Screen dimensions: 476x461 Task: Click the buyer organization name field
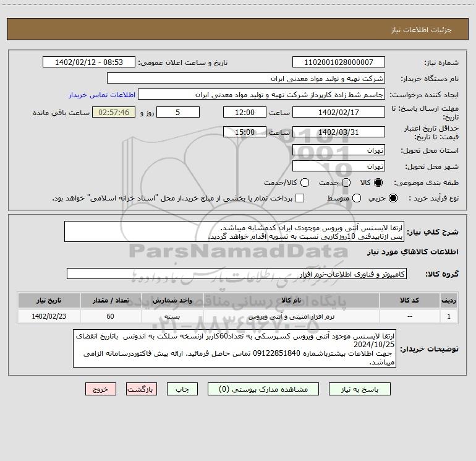[x=246, y=79]
